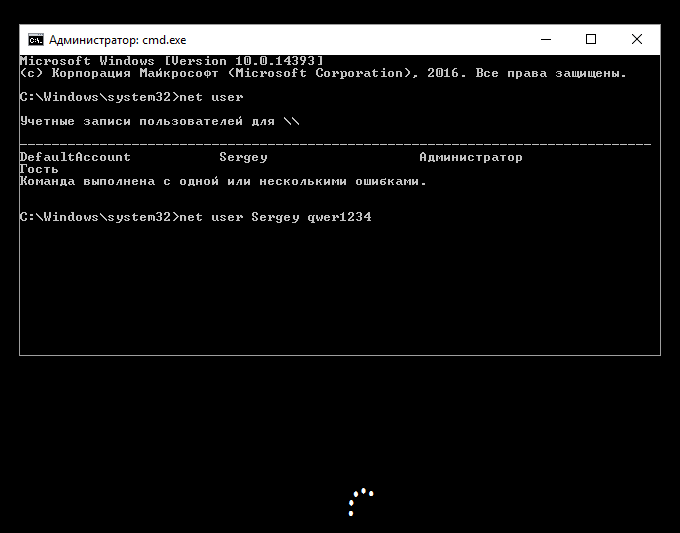Click the 'Учетные записи пользователей для' line
The image size is (680, 533).
click(x=160, y=121)
